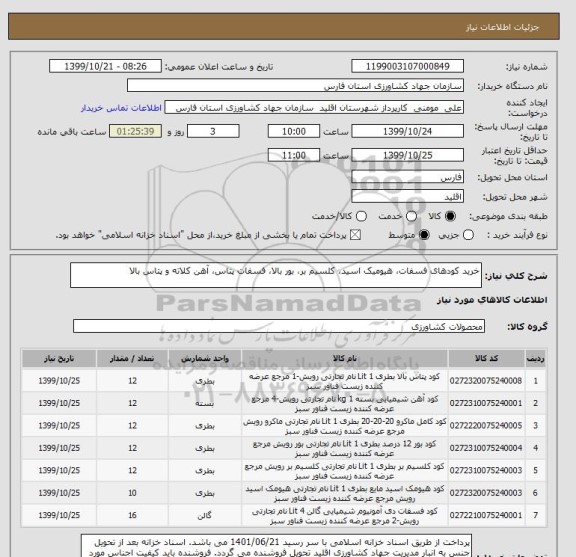The image size is (576, 557).
Task: Select the کالا radio button
Action: click(450, 216)
